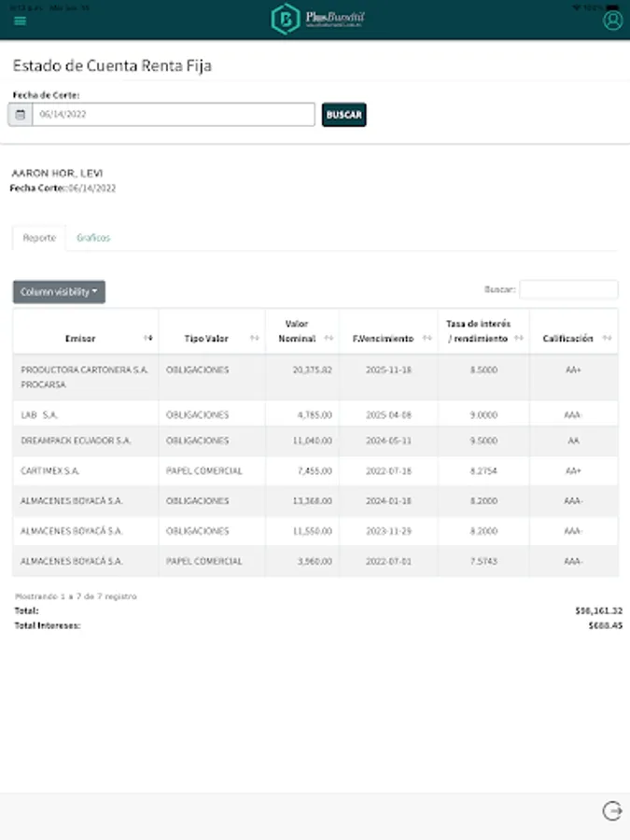
Task: Click the Total amount $98,161.32
Action: [598, 610]
